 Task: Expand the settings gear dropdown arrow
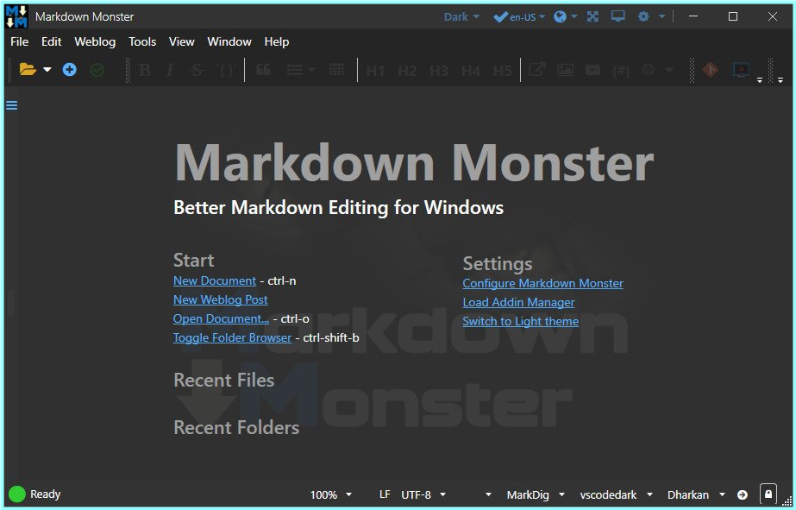tap(662, 17)
